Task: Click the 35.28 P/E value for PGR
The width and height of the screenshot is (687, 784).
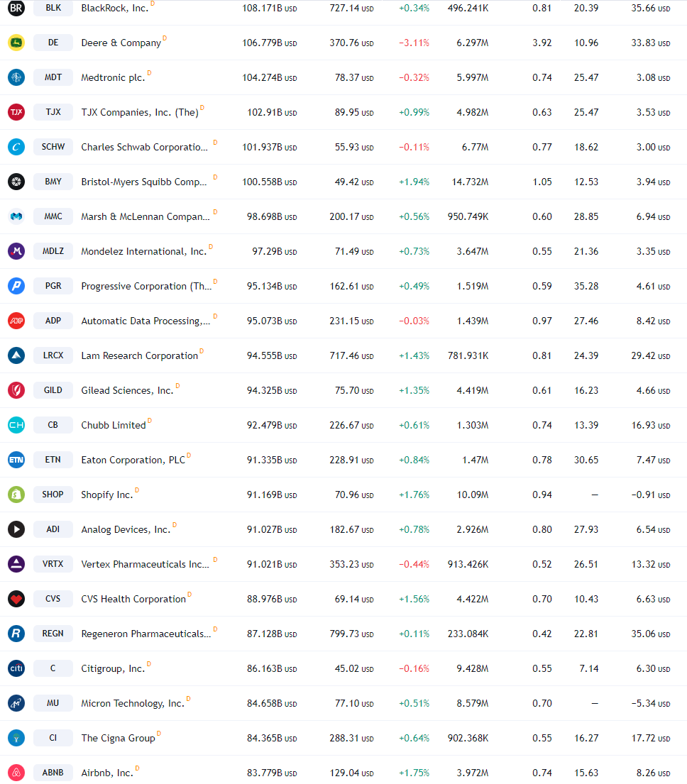Action: 586,287
